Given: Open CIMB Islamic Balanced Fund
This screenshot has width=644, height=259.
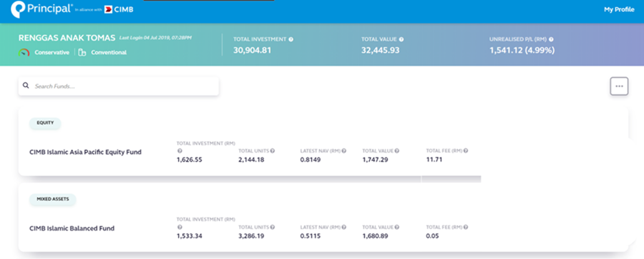Looking at the screenshot, I should point(72,228).
